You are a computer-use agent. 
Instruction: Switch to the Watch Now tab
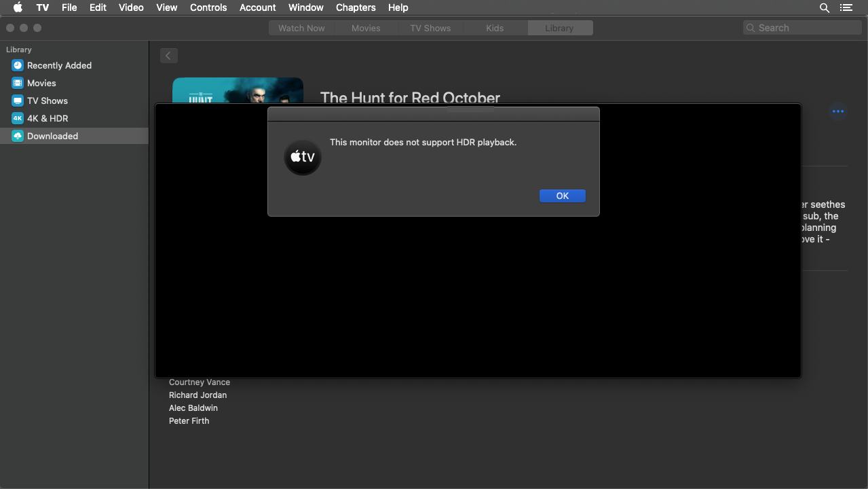pos(301,28)
